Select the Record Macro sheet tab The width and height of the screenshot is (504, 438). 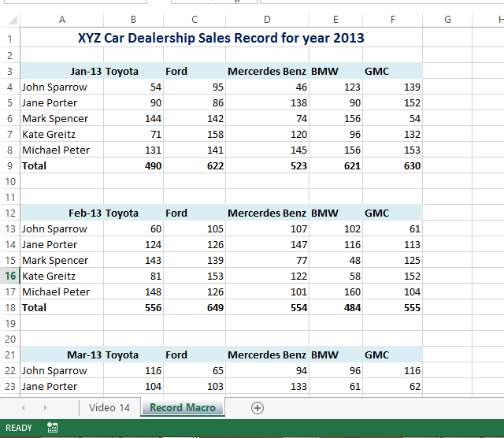click(183, 407)
